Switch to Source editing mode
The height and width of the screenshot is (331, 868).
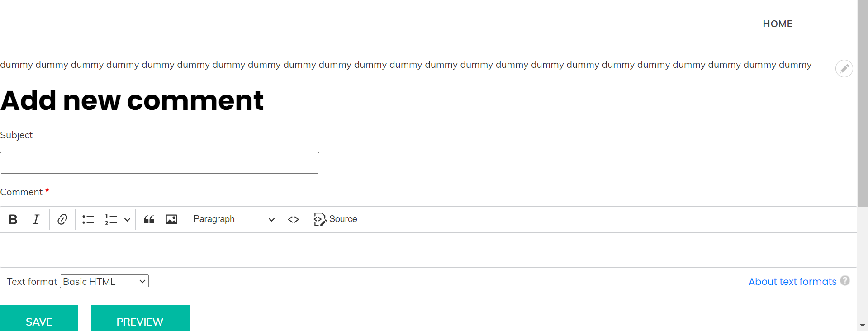pyautogui.click(x=336, y=219)
